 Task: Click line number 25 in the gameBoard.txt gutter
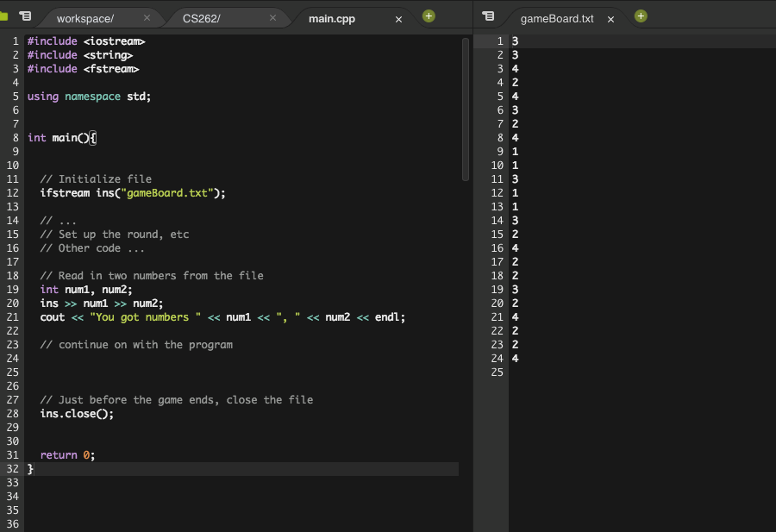click(x=497, y=372)
